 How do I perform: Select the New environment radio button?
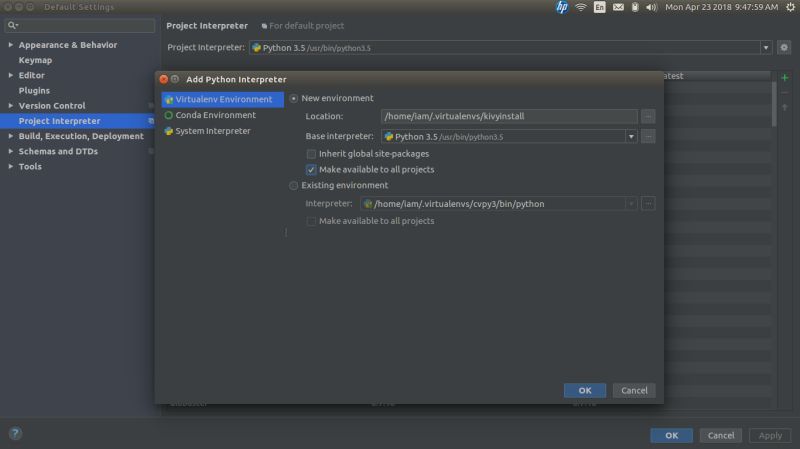pos(293,98)
